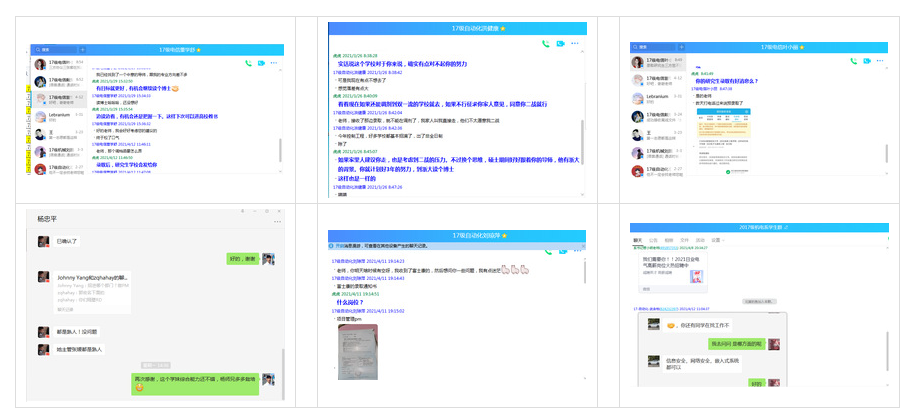Open photo thumbnail in 17级自动化刘琼萍 chat
The height and width of the screenshot is (419, 914).
357,350
